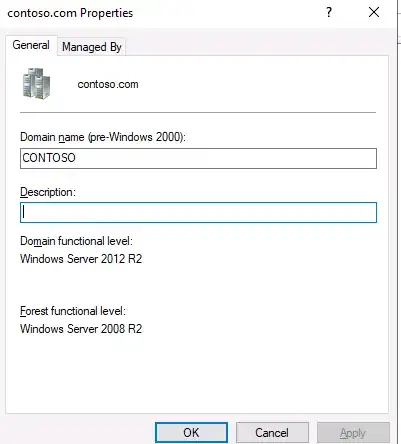Click the contoso.com domain server icon
401x444 pixels.
tap(36, 83)
